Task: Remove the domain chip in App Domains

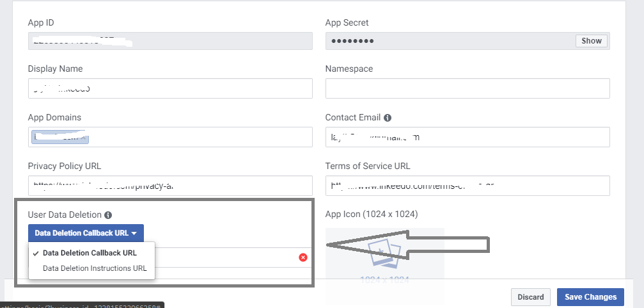Action: [83, 137]
